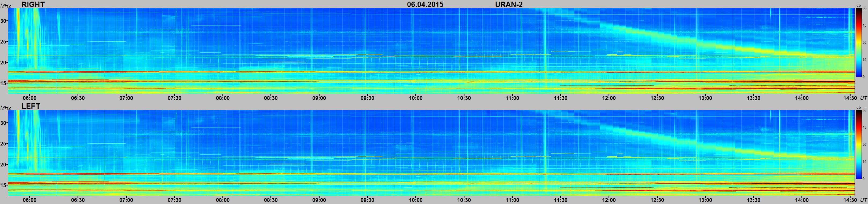This screenshot has width=868, height=204.
Task: Click the 11:00 time tick under RIGHT panel
Action: tap(512, 98)
